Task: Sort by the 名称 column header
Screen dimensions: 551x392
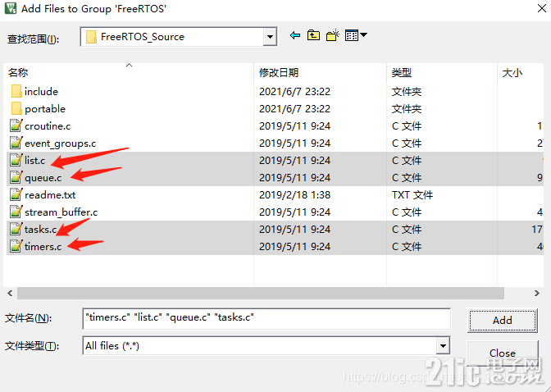Action: click(x=129, y=73)
